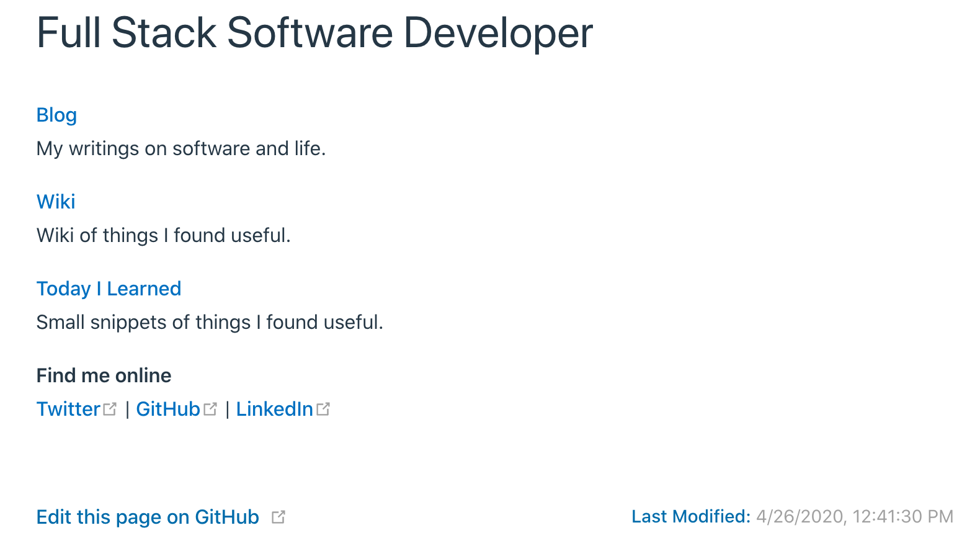The image size is (980, 556).
Task: Click the external-link icon beside LinkedIn
Action: (x=323, y=410)
